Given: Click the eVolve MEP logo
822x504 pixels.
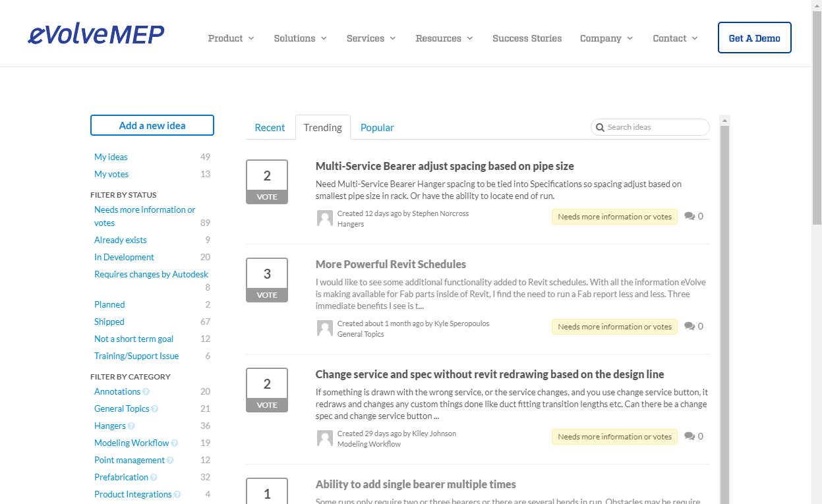Looking at the screenshot, I should [x=96, y=34].
